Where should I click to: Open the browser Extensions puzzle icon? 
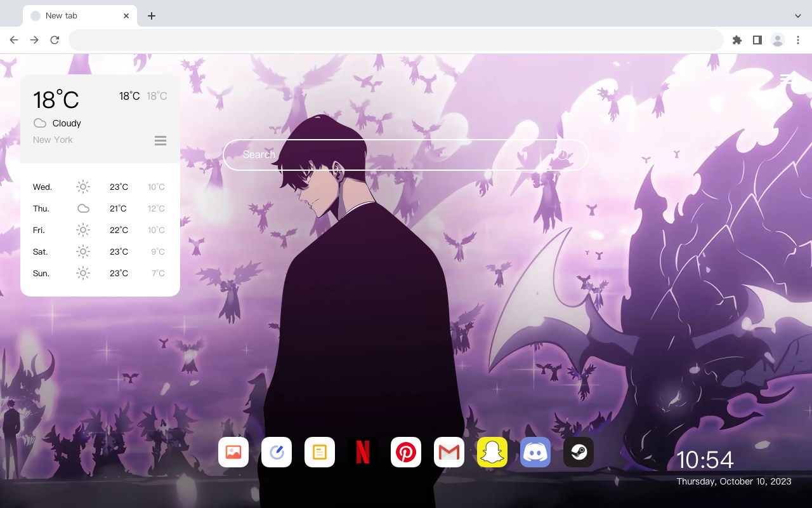(737, 40)
